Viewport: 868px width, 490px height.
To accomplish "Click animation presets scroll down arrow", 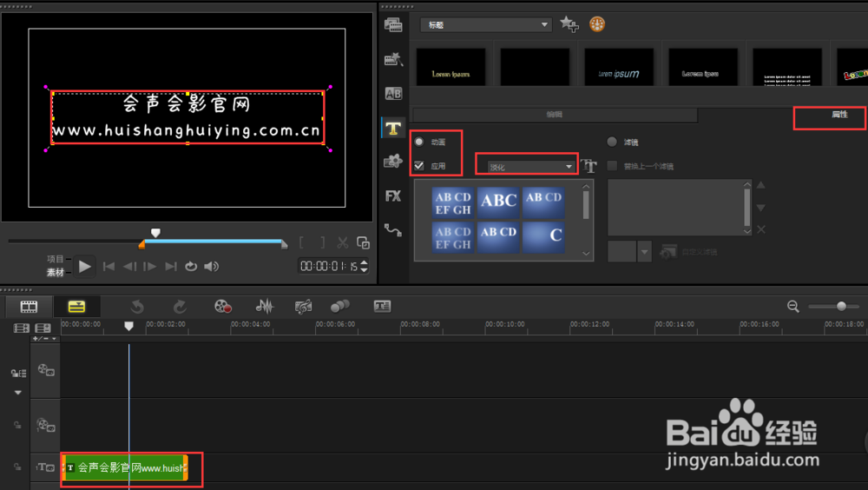I will (586, 254).
